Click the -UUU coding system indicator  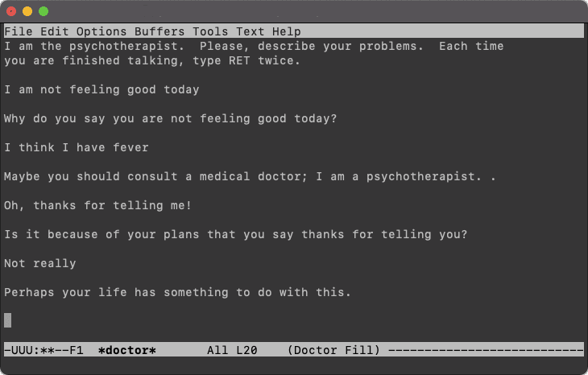pos(19,350)
